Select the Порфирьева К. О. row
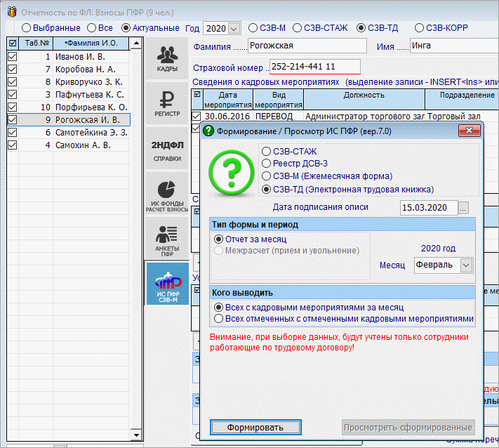Screen dimensions: 499x448 (68, 107)
